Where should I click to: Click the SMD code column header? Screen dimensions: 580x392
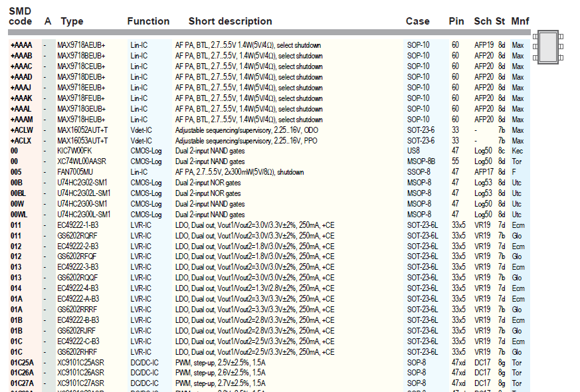click(x=20, y=17)
